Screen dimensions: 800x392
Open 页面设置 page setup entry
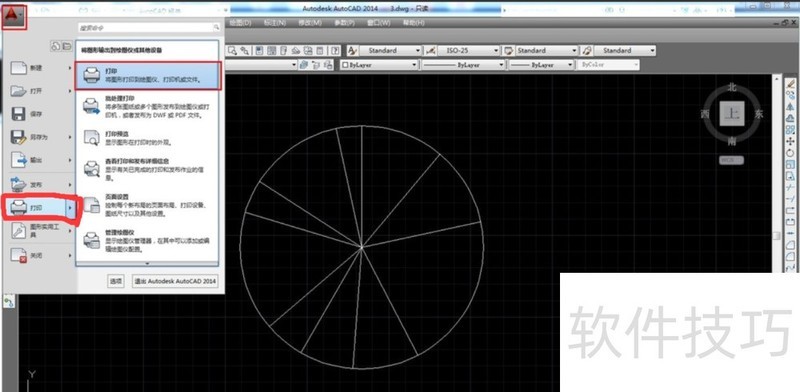pos(148,205)
